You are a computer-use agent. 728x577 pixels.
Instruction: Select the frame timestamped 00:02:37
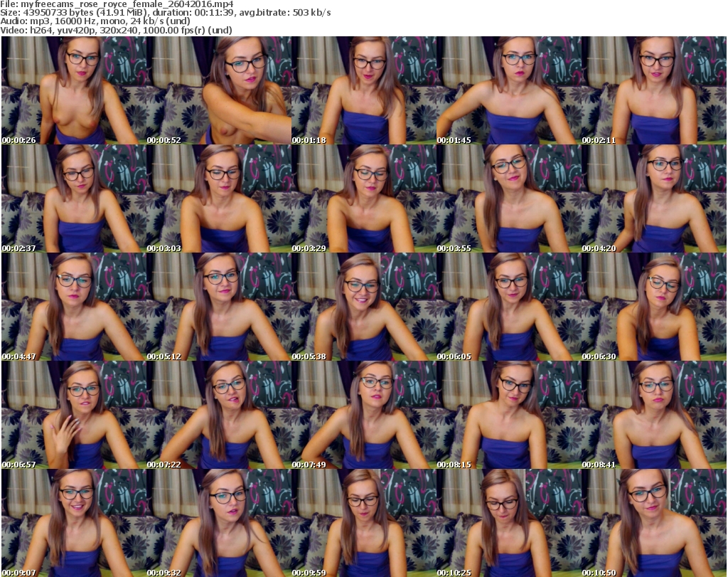tap(74, 198)
